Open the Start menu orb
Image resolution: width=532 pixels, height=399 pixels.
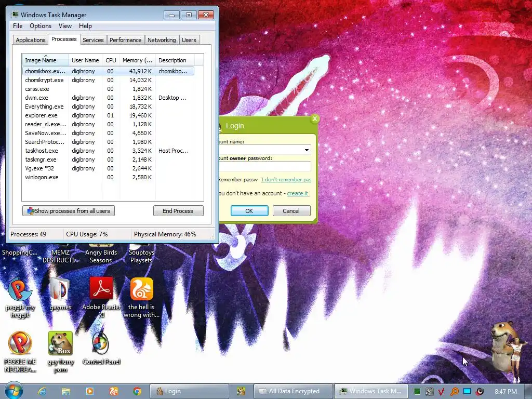(x=14, y=391)
